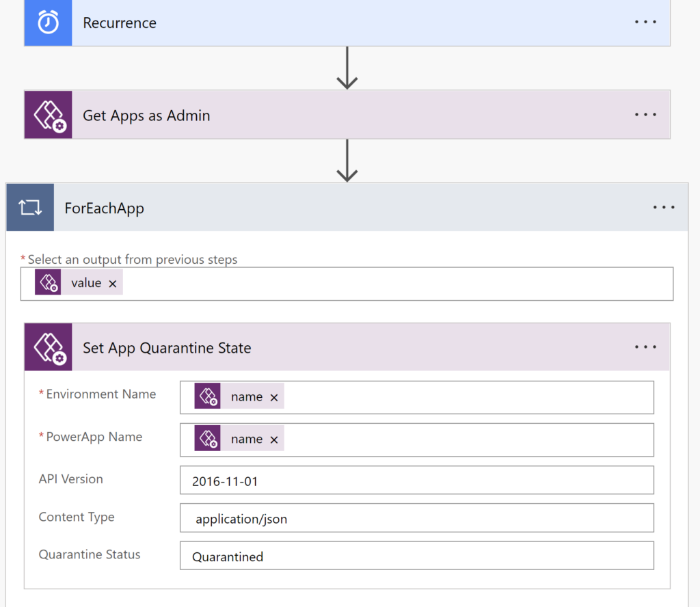
Task: Open the Set App Quarantine State ellipsis menu
Action: coord(645,347)
